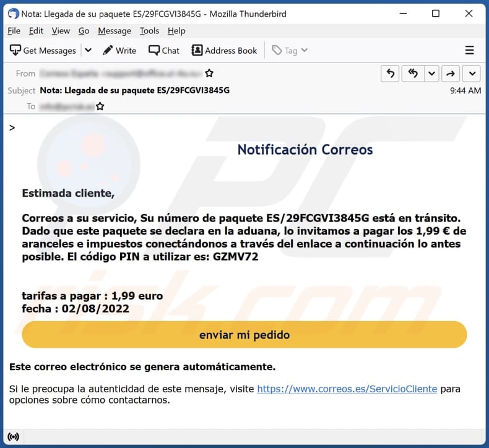Open the Go menu
Screen dimensions: 489x448
(84, 31)
